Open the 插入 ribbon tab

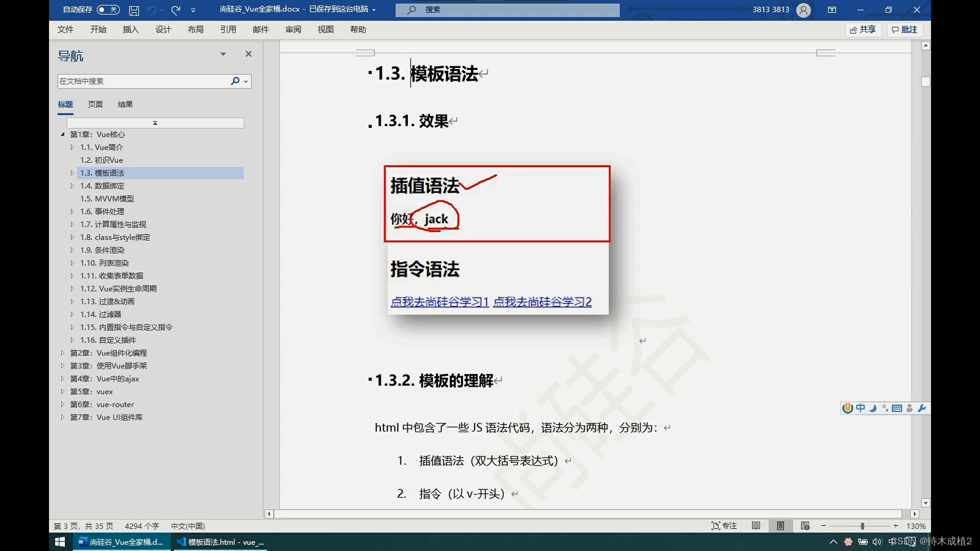coord(131,30)
